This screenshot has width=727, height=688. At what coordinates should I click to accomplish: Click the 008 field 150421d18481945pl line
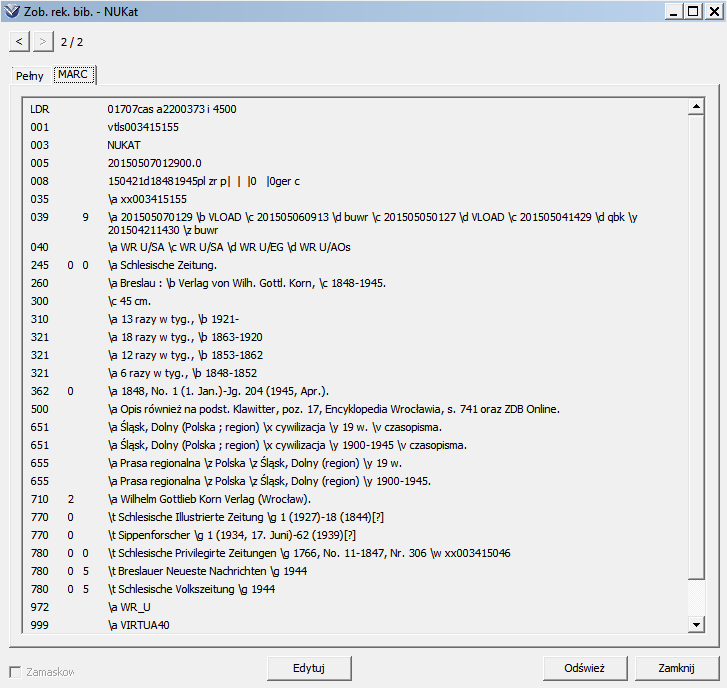pos(204,182)
